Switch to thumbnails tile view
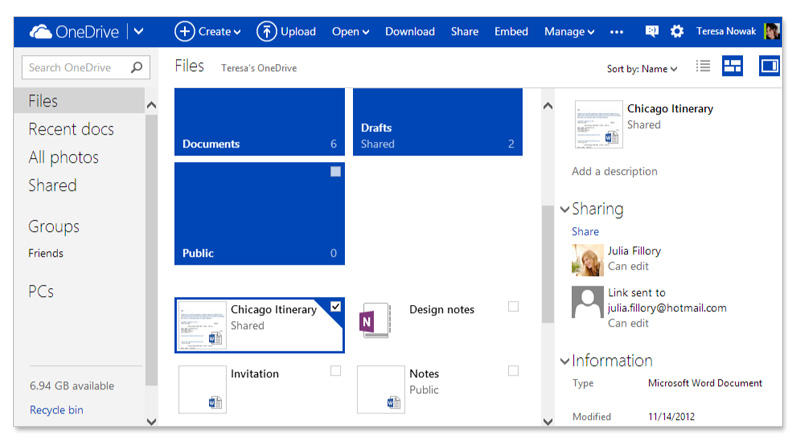 [x=732, y=66]
